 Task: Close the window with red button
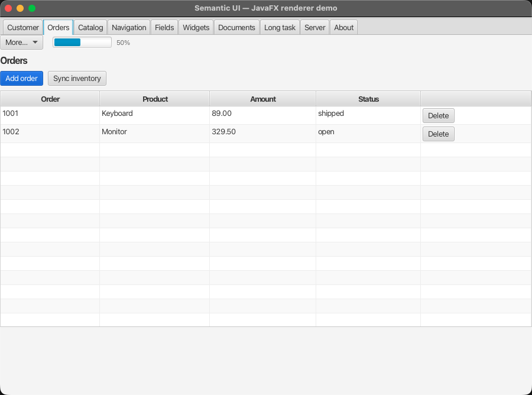tap(8, 8)
